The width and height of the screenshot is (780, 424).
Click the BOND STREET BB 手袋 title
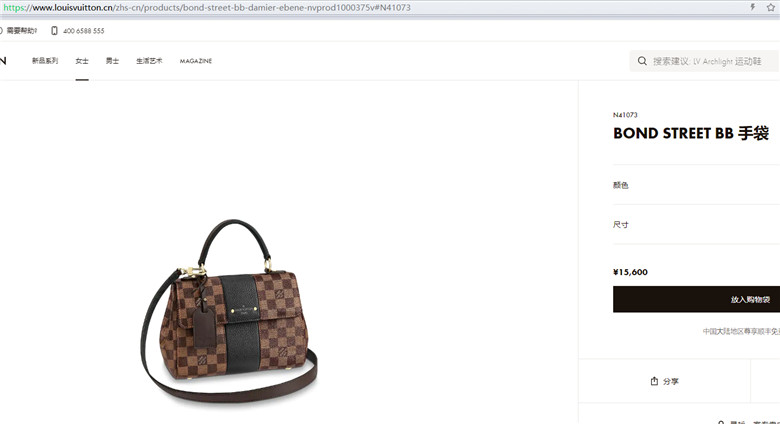(691, 133)
